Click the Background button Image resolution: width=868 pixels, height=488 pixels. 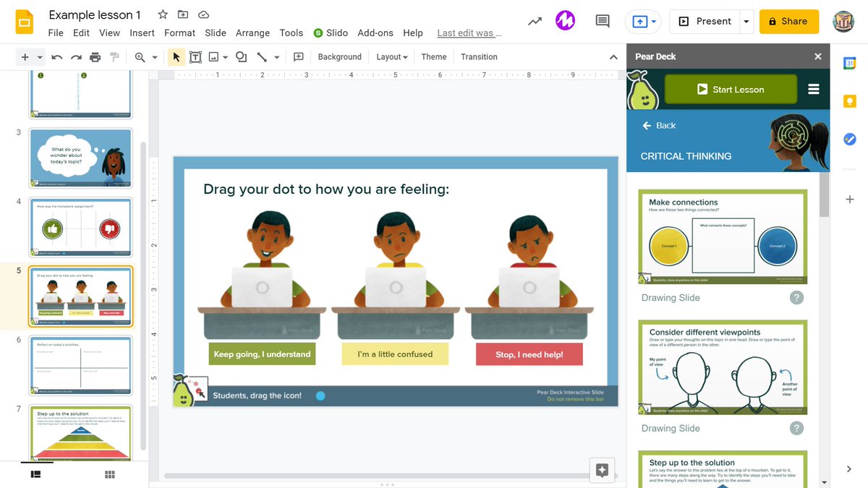(x=339, y=57)
